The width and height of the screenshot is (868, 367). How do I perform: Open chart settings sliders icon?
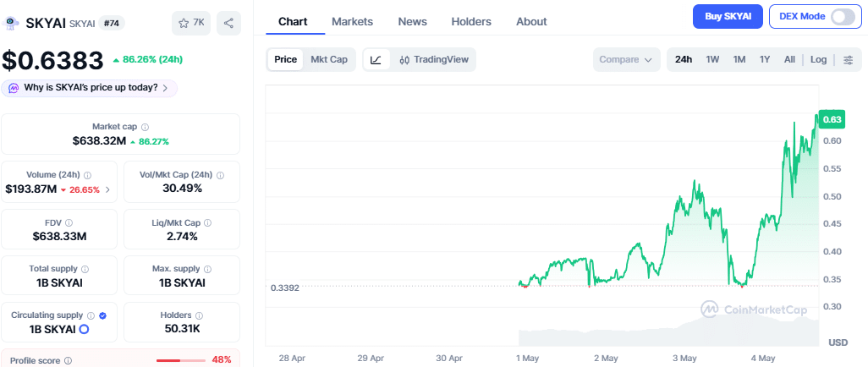[x=848, y=60]
